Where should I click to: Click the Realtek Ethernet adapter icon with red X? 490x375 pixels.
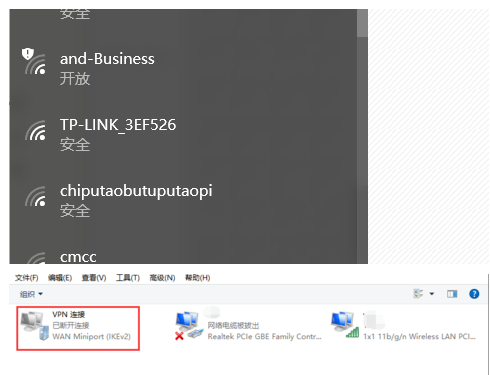[x=189, y=326]
